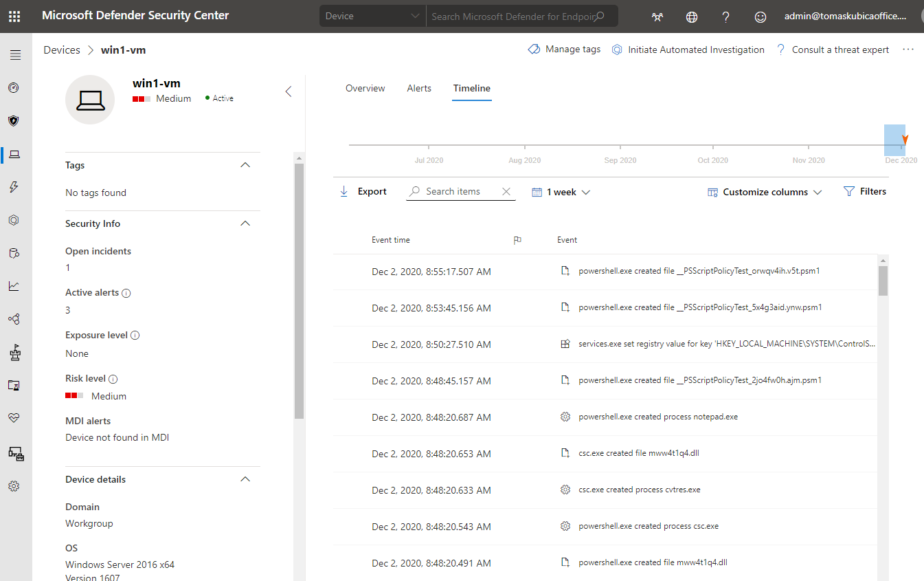Open the settings gear in sidebar

pyautogui.click(x=13, y=486)
